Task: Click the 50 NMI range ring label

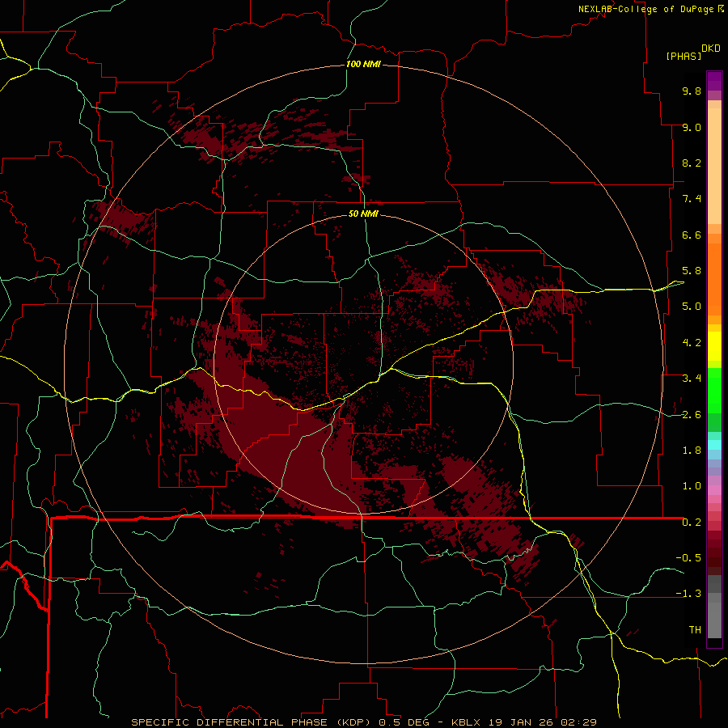Action: 363,214
